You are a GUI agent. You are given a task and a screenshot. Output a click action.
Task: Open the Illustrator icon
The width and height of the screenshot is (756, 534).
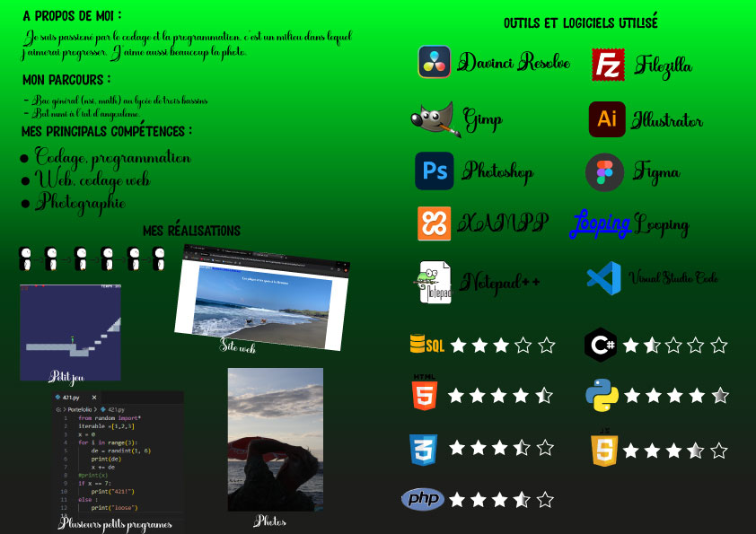pyautogui.click(x=606, y=119)
